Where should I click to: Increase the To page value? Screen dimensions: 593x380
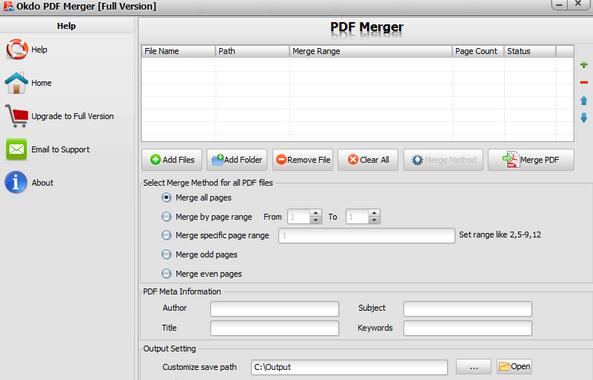[x=374, y=213]
